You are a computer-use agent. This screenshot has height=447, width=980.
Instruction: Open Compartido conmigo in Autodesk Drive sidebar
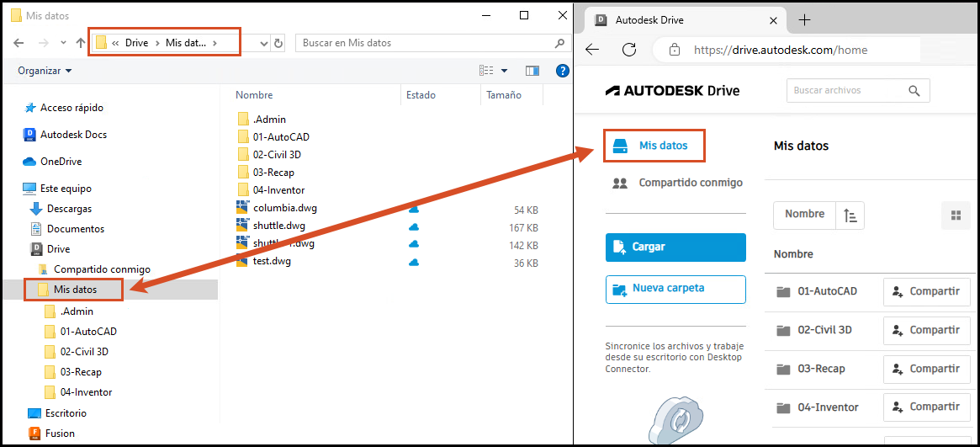pos(678,184)
